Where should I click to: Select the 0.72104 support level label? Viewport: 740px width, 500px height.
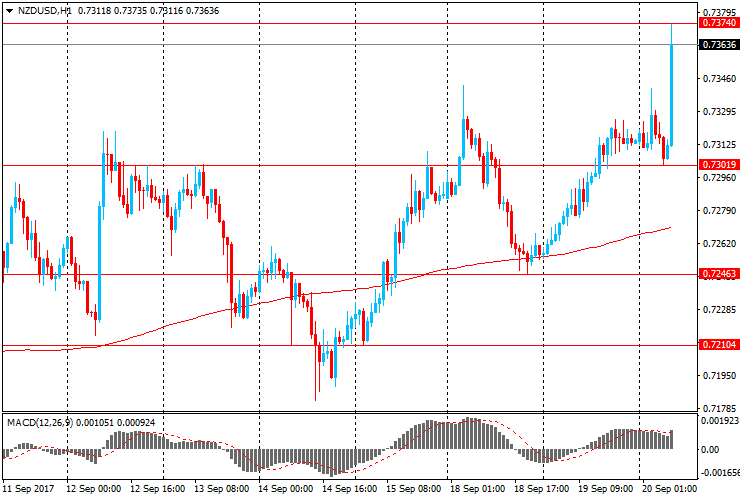(719, 344)
